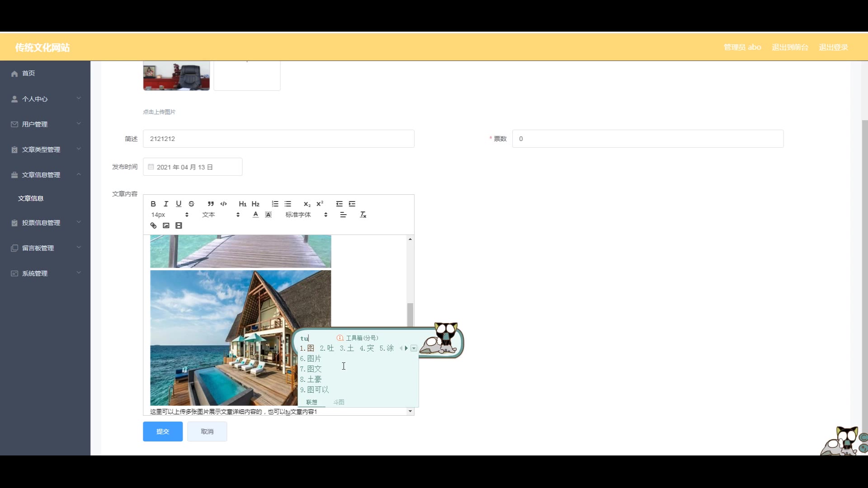Toggle underline text formatting

pos(179,204)
